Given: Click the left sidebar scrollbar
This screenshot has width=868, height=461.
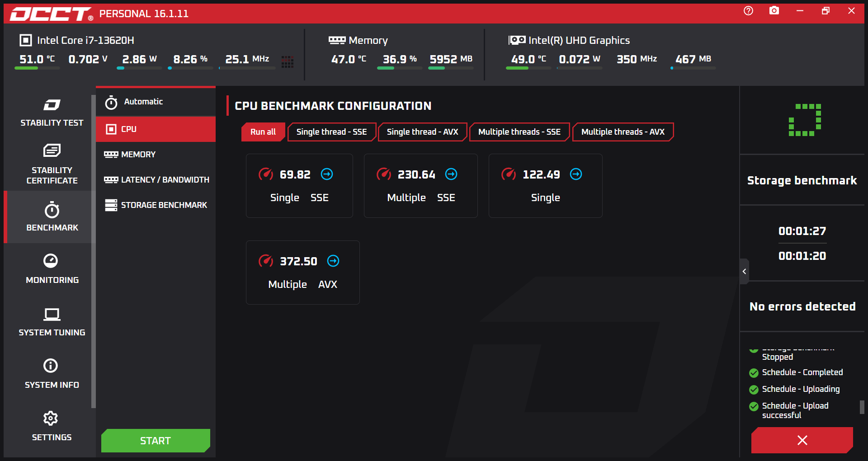Looking at the screenshot, I should tap(94, 251).
